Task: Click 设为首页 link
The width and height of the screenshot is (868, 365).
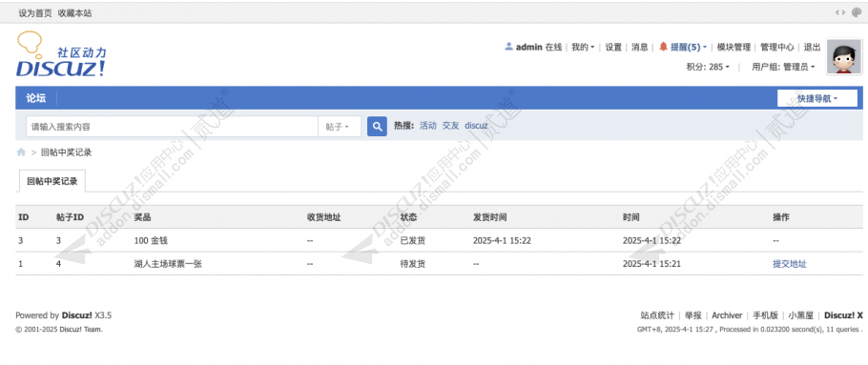Action: [x=35, y=13]
